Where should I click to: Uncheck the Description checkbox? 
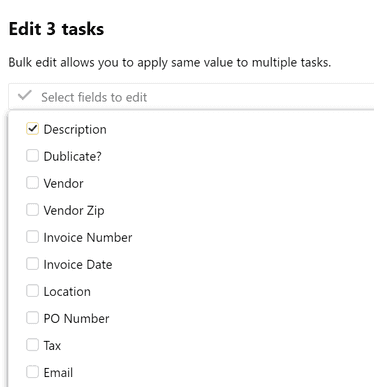(x=32, y=129)
